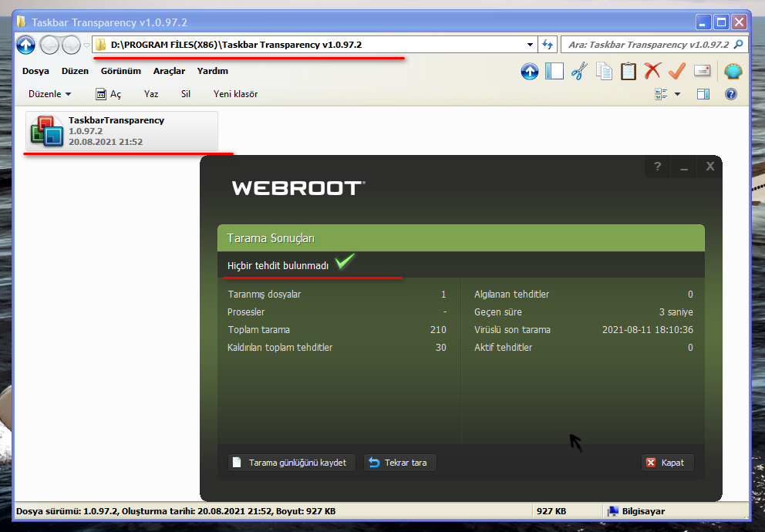The height and width of the screenshot is (532, 765).
Task: Click the Kapat button
Action: [x=667, y=463]
